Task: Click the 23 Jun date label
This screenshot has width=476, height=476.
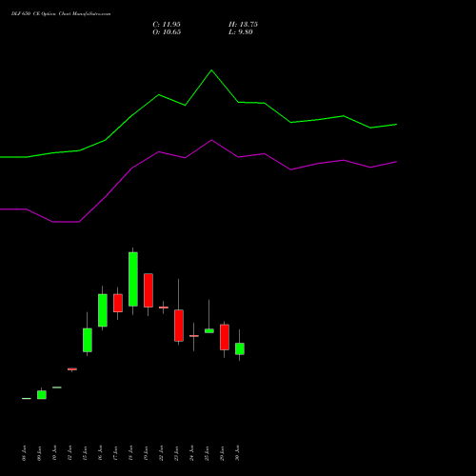Action: [177, 453]
